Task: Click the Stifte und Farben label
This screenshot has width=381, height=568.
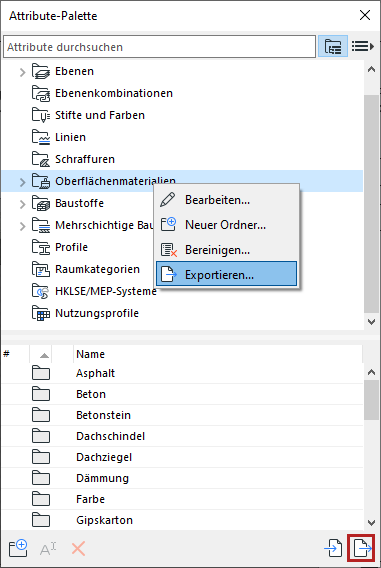Action: click(100, 115)
